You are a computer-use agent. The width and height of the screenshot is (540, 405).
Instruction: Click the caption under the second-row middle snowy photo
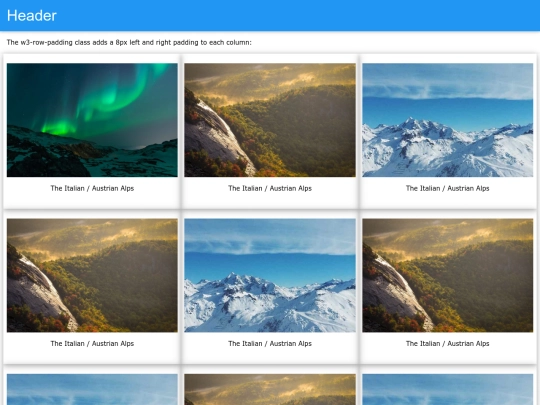pyautogui.click(x=270, y=344)
